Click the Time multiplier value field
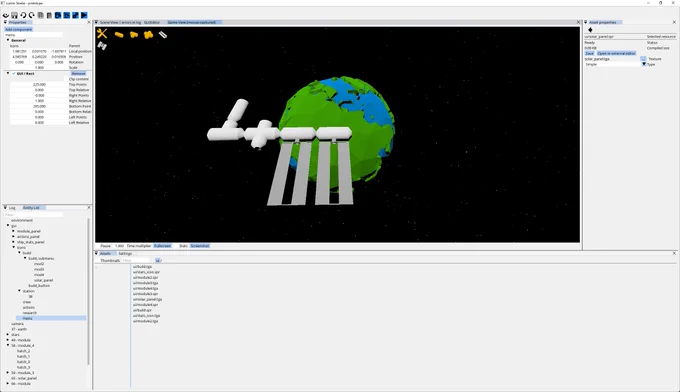Image resolution: width=680 pixels, height=392 pixels. pos(119,246)
